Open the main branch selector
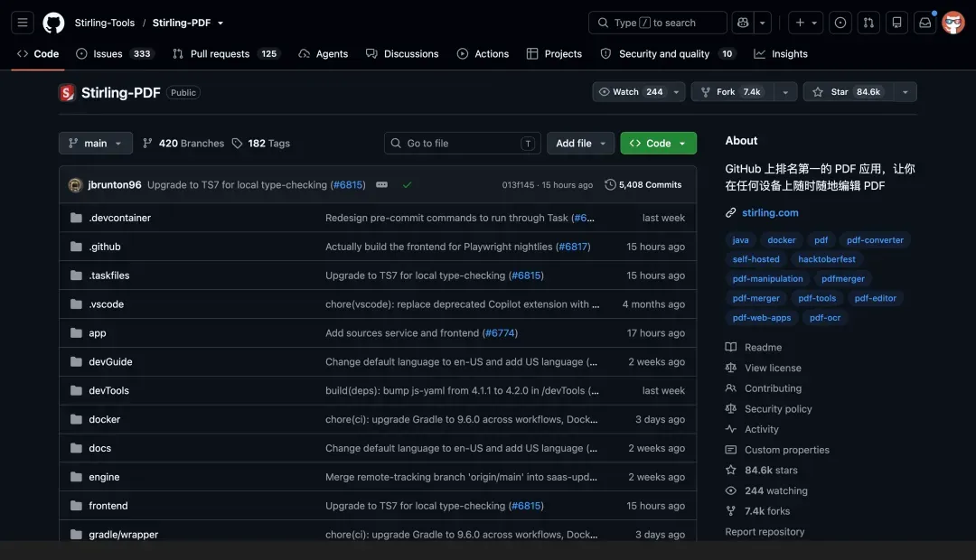Viewport: 976px width, 560px height. [x=95, y=143]
